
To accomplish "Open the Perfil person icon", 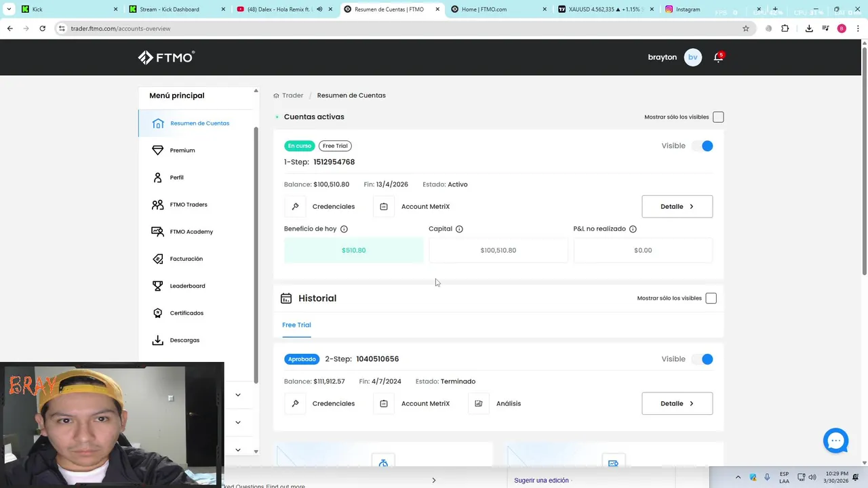I will click(x=158, y=178).
